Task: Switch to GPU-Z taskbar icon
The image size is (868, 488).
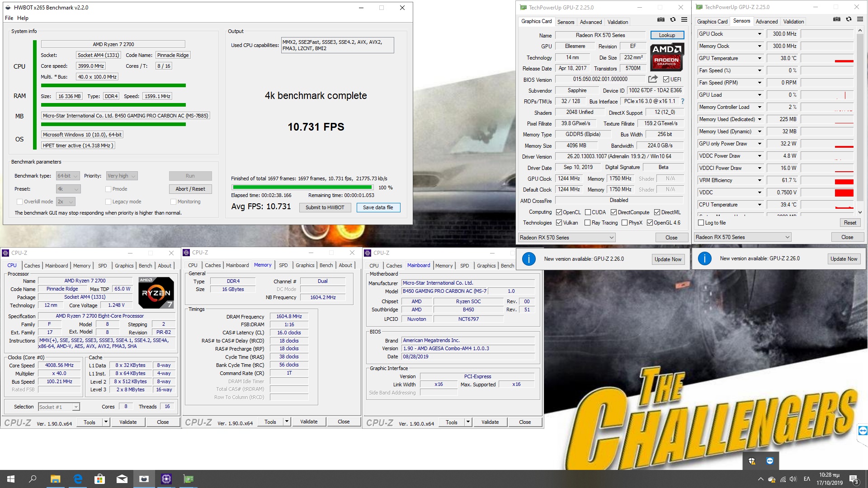Action: point(188,479)
